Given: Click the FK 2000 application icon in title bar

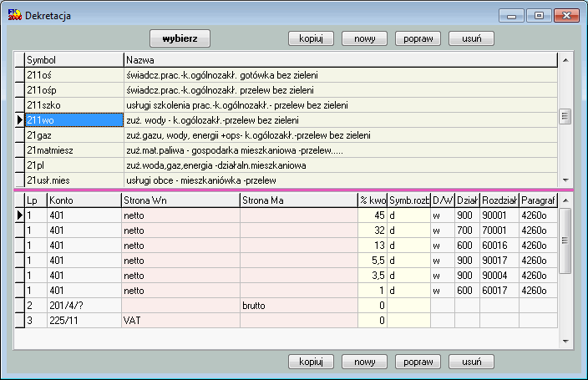Looking at the screenshot, I should tap(15, 15).
